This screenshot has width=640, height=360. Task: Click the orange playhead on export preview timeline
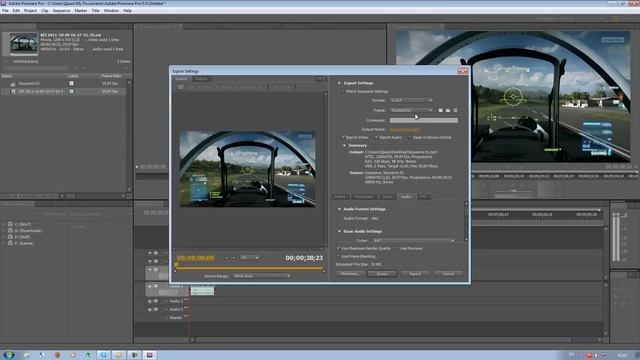coord(176,265)
